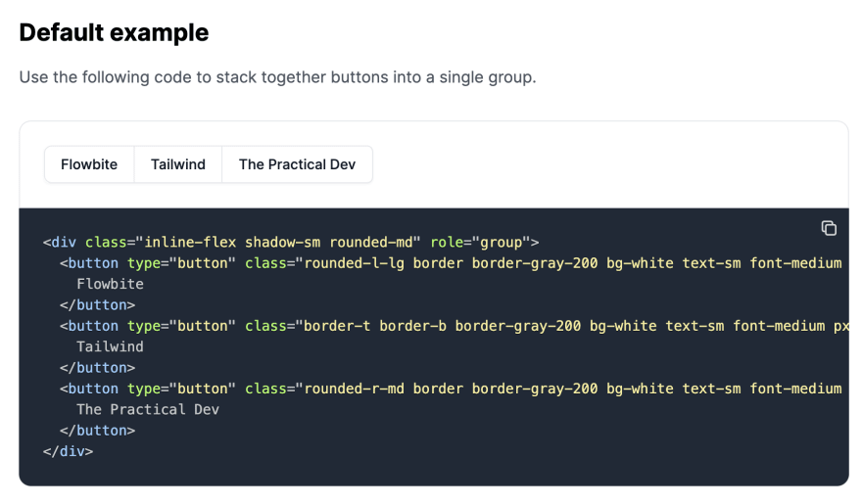Screen dimensions: 862x504
Task: Click the rounded-r-md class in code
Action: (354, 389)
